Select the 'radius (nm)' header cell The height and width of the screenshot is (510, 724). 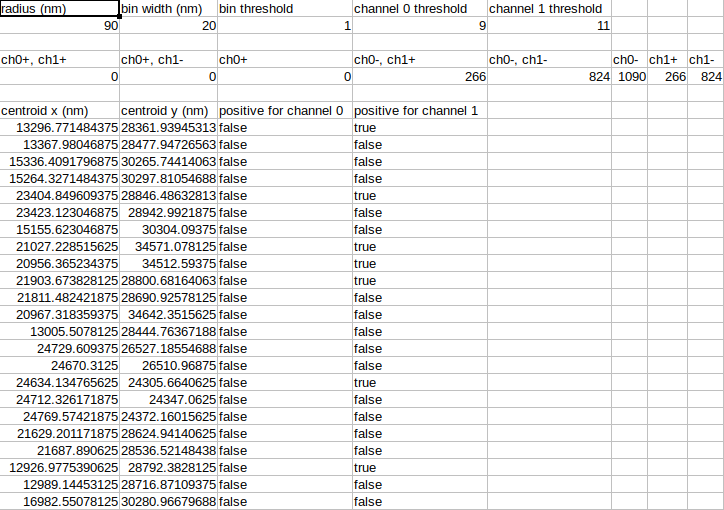coord(60,8)
